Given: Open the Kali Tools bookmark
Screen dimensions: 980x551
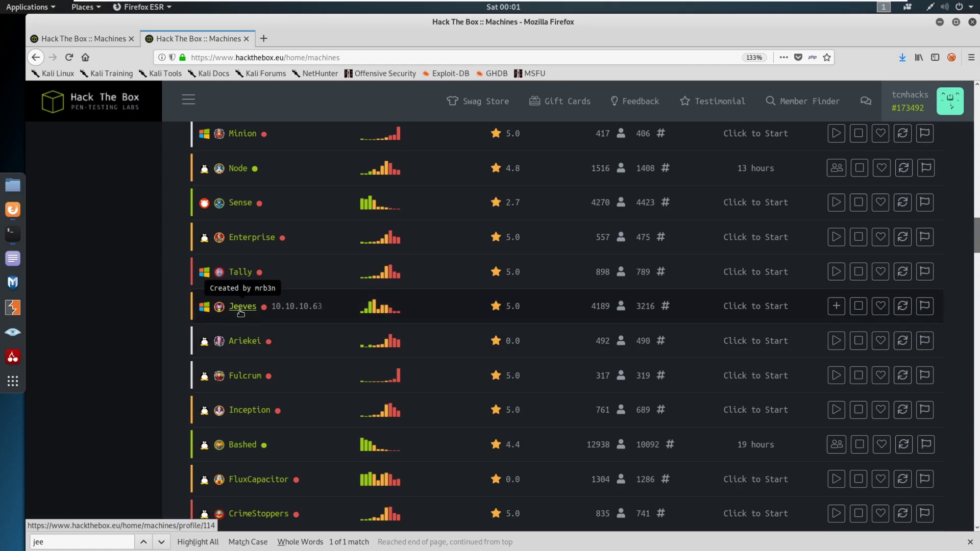Looking at the screenshot, I should [160, 73].
